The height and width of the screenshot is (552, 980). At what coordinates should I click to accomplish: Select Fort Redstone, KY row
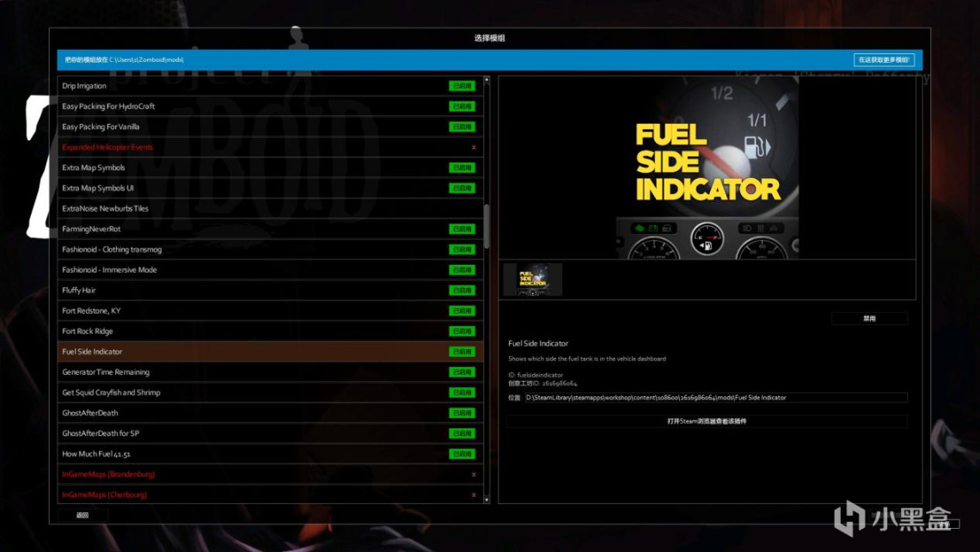click(x=270, y=310)
